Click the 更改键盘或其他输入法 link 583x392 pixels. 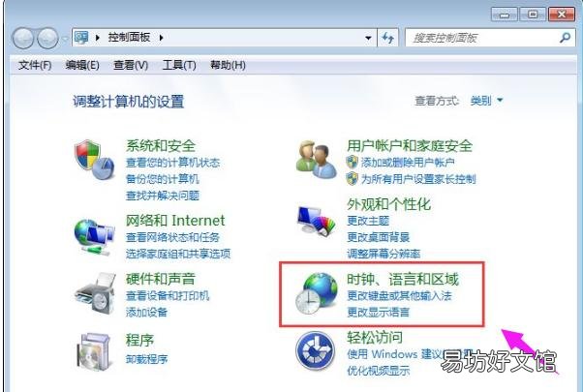click(399, 296)
